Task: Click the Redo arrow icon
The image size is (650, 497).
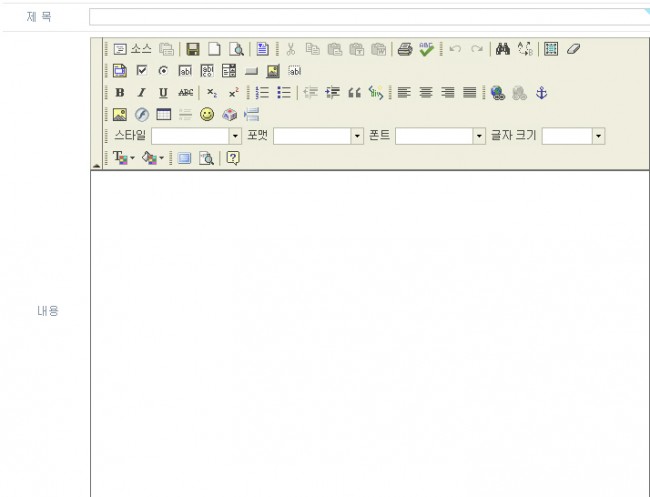Action: (477, 49)
